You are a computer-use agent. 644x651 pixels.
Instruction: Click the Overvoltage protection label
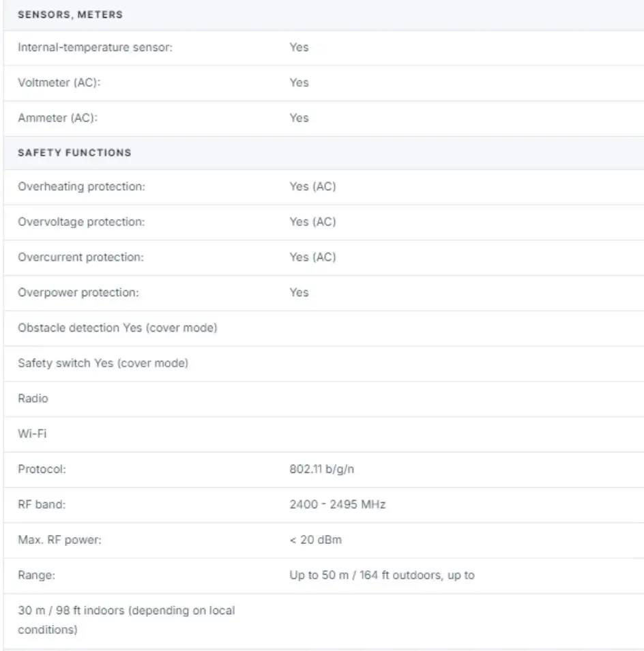(81, 222)
